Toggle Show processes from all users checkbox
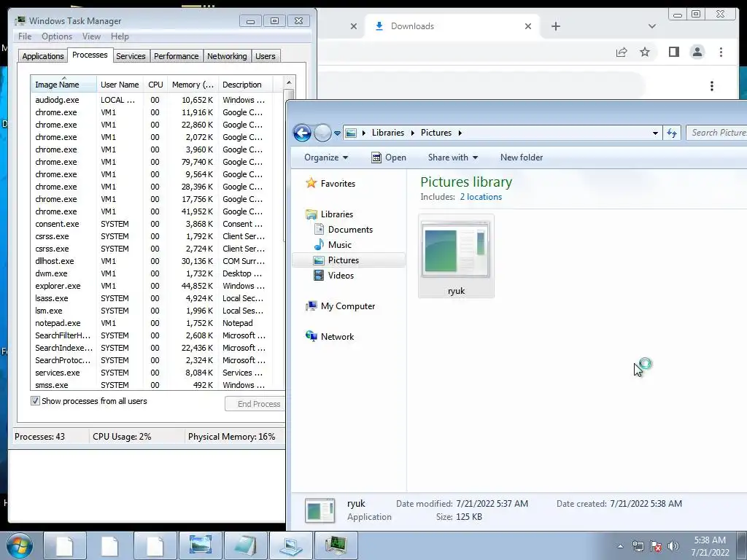Screen dimensions: 747x560 [35, 401]
